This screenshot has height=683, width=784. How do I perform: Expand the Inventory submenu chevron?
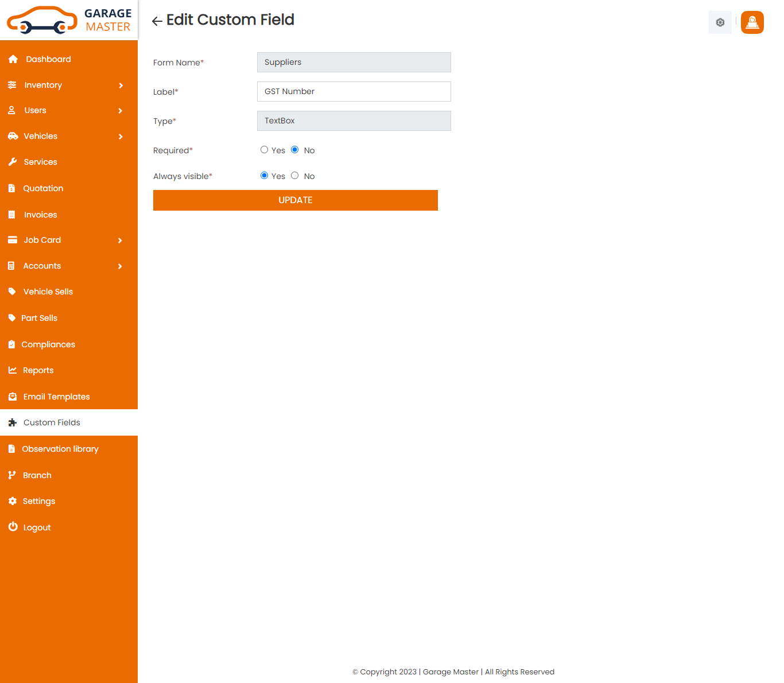click(x=121, y=86)
